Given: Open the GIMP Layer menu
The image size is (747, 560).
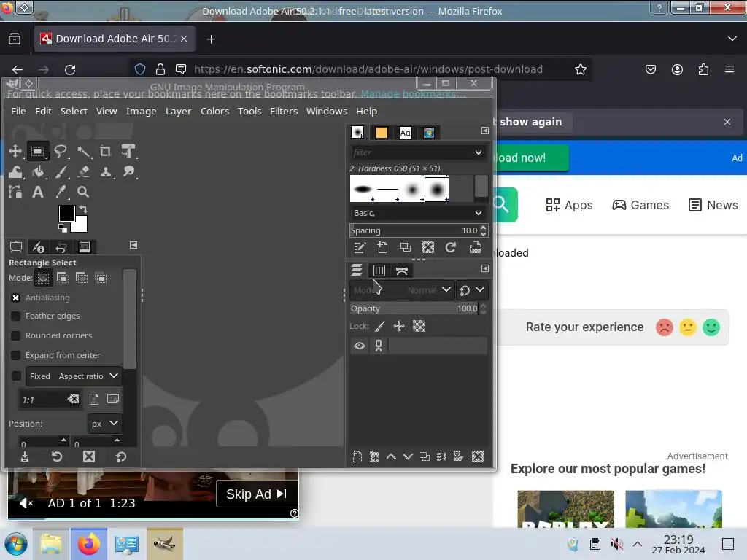Looking at the screenshot, I should [178, 111].
